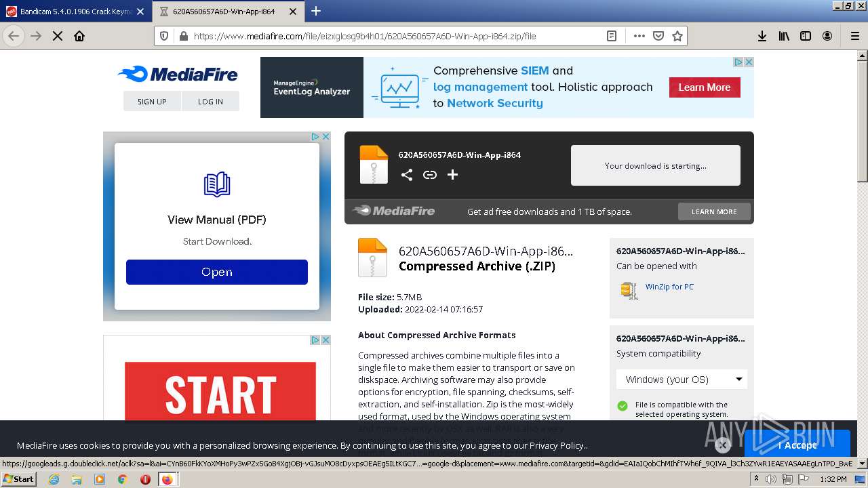This screenshot has width=868, height=488.
Task: View site security padlock information
Action: [182, 36]
